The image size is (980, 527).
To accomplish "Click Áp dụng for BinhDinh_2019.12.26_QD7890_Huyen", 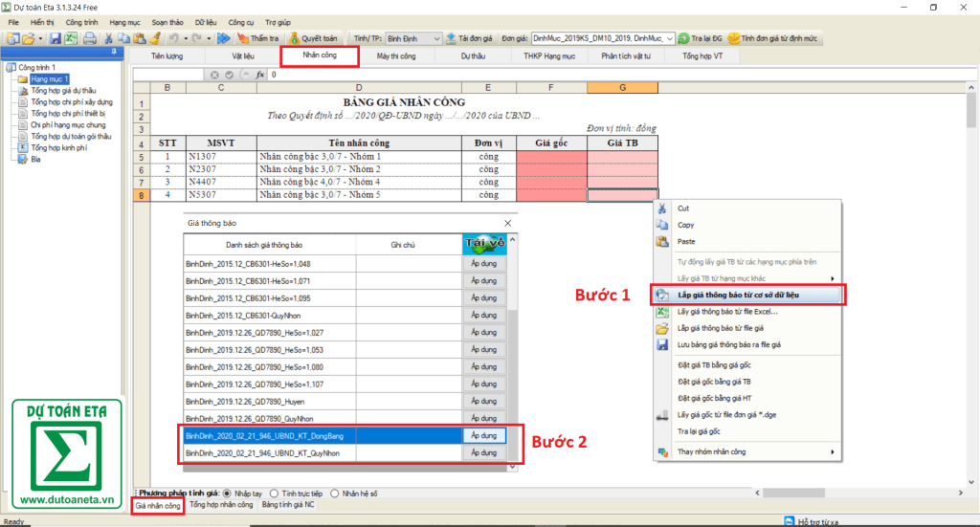I will [x=483, y=402].
